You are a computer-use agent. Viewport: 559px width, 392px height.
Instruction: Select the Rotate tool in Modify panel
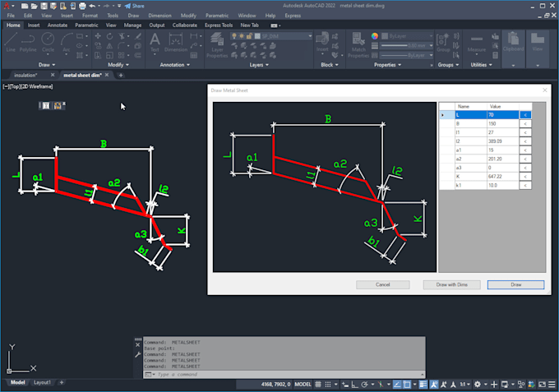click(109, 36)
